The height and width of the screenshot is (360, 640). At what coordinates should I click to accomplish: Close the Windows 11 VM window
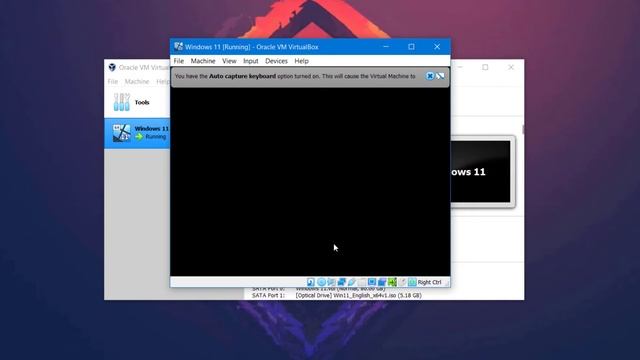pyautogui.click(x=437, y=47)
